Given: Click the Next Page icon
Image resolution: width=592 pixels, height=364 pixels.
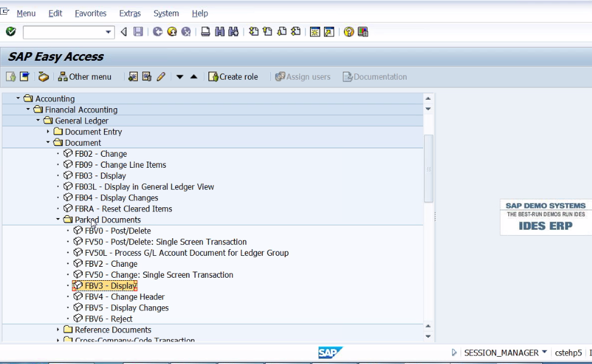Looking at the screenshot, I should coord(281,32).
